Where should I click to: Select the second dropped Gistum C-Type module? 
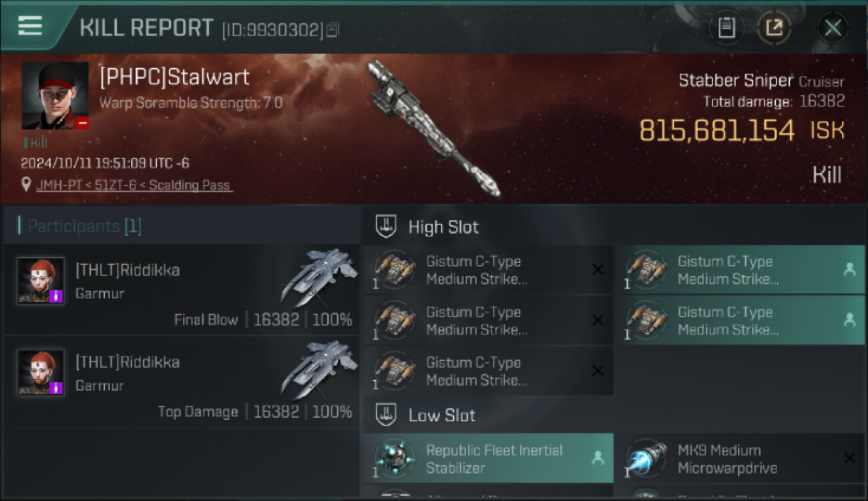[740, 320]
